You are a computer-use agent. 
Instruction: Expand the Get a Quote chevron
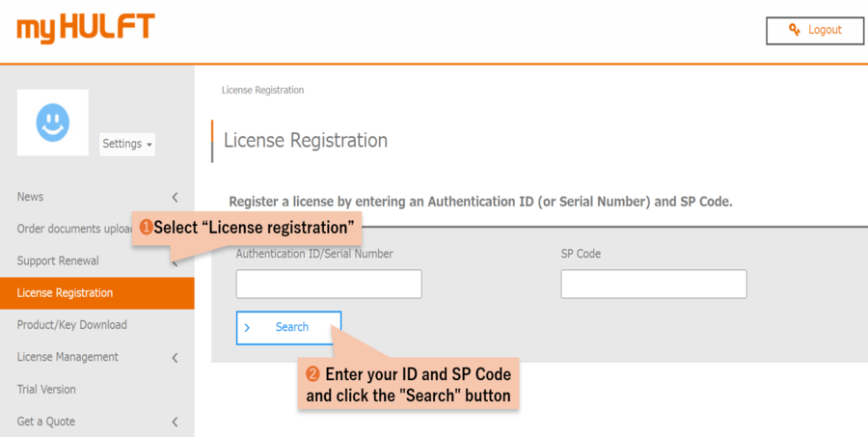coord(175,422)
